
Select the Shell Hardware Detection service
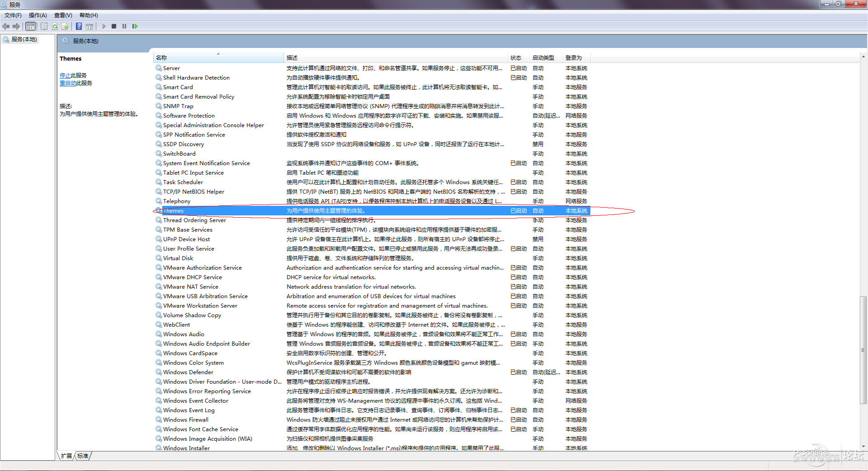372,77
